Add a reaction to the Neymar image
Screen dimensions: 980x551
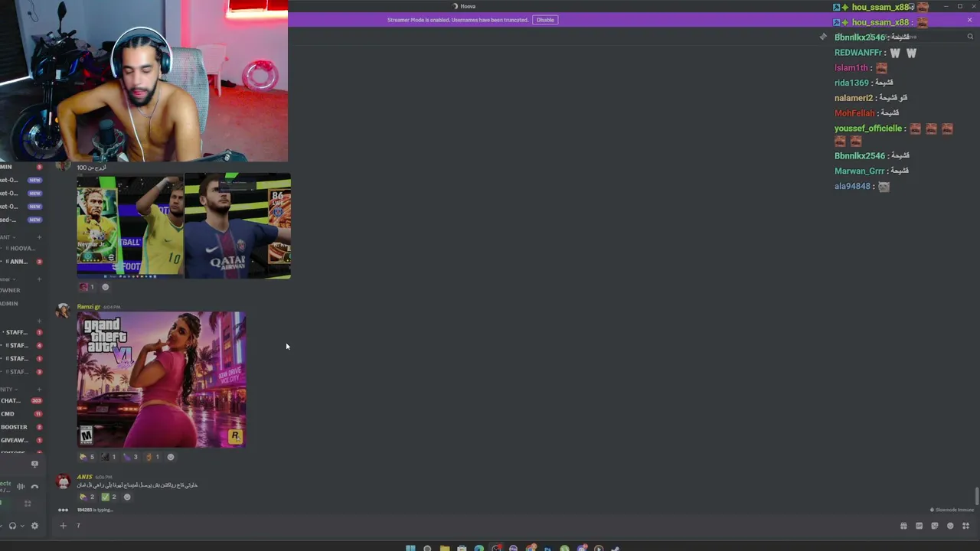tap(106, 287)
